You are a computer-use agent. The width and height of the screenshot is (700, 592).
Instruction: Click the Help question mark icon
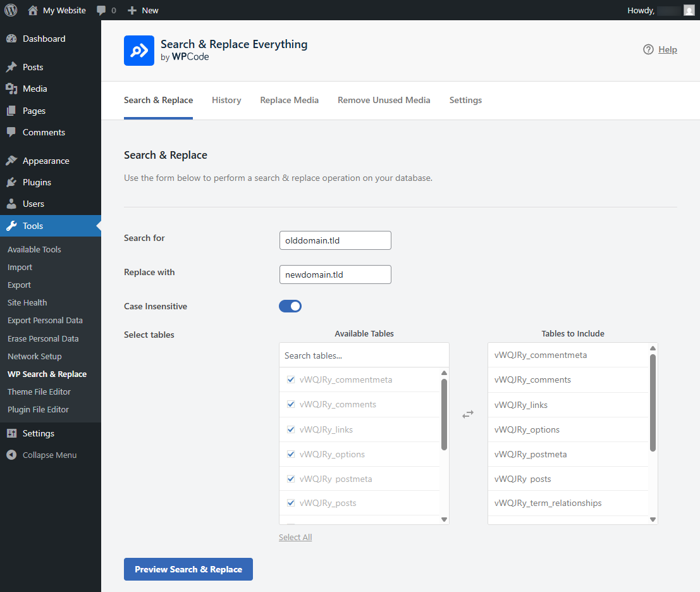coord(648,50)
